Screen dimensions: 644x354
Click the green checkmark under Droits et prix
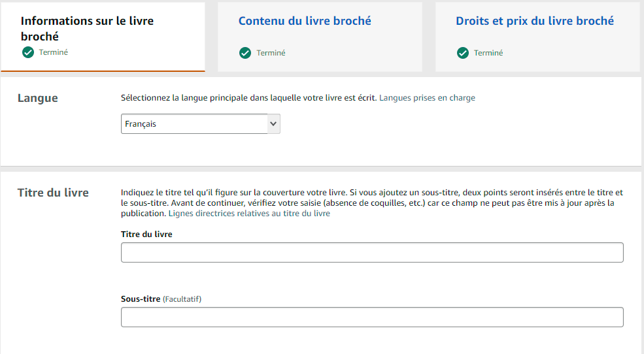(463, 53)
